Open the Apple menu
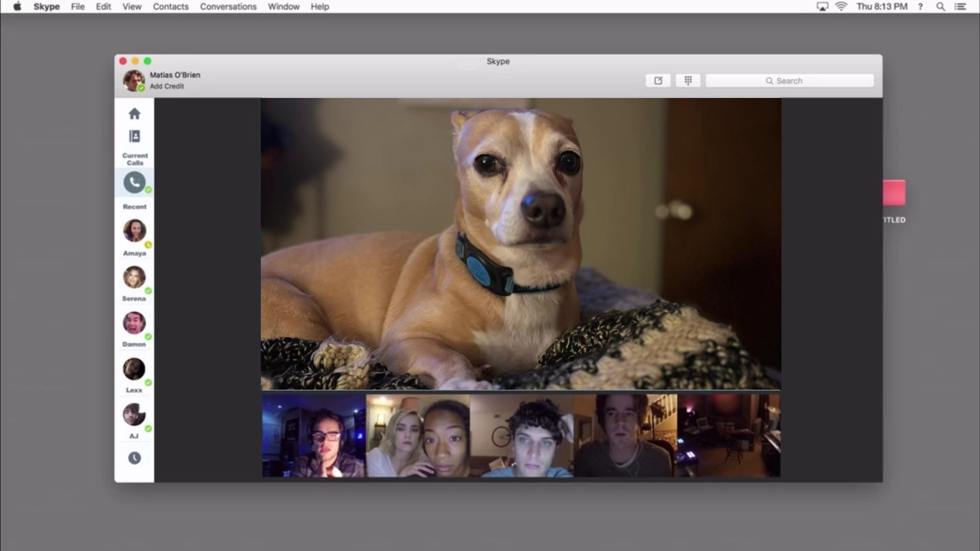This screenshot has height=551, width=980. pos(17,7)
